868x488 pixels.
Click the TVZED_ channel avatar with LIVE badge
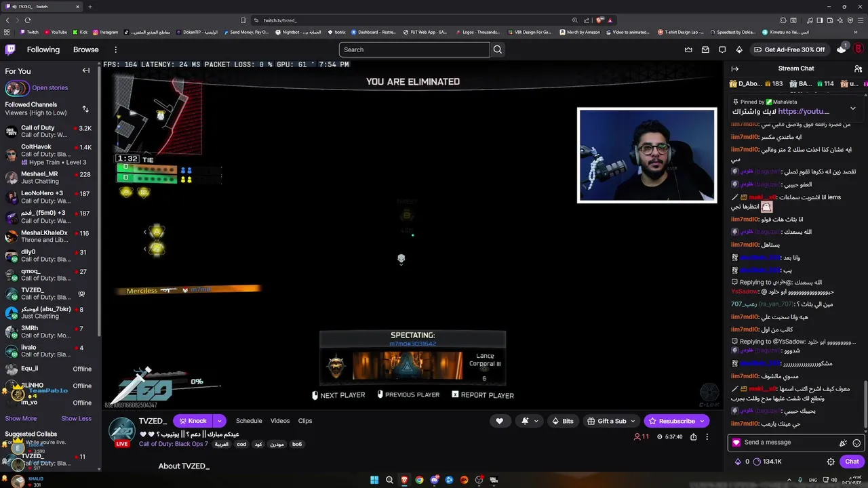point(122,432)
